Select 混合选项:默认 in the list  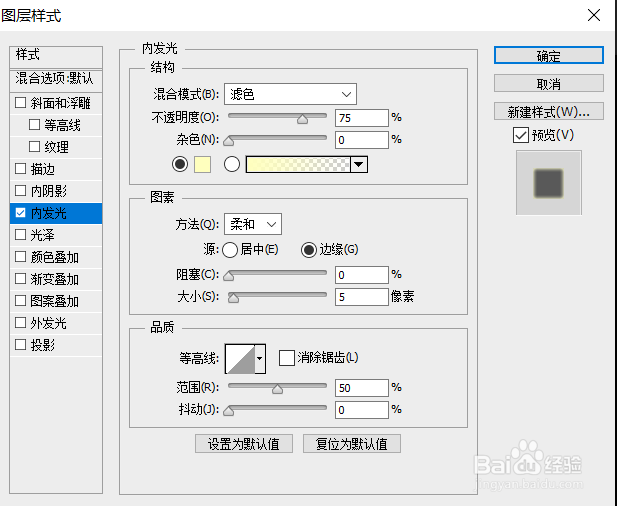pyautogui.click(x=56, y=80)
